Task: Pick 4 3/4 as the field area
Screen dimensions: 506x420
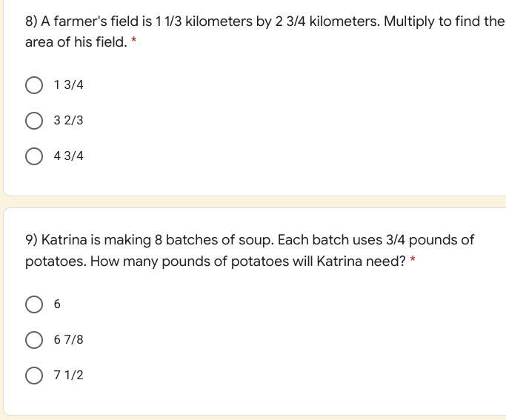Action: [34, 156]
